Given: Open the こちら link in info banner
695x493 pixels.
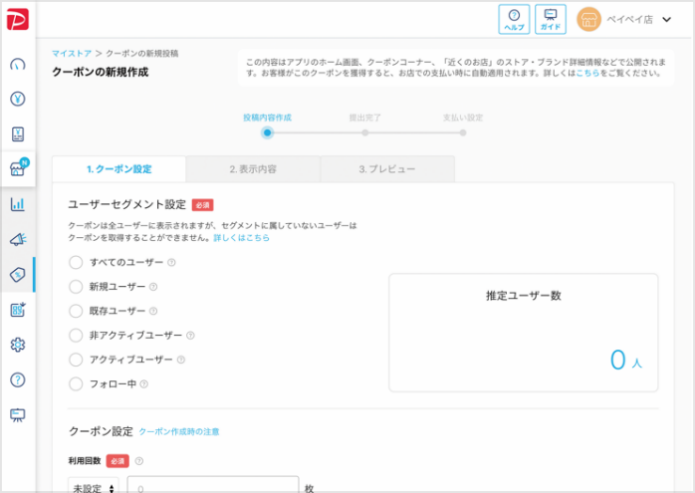Looking at the screenshot, I should (x=587, y=73).
